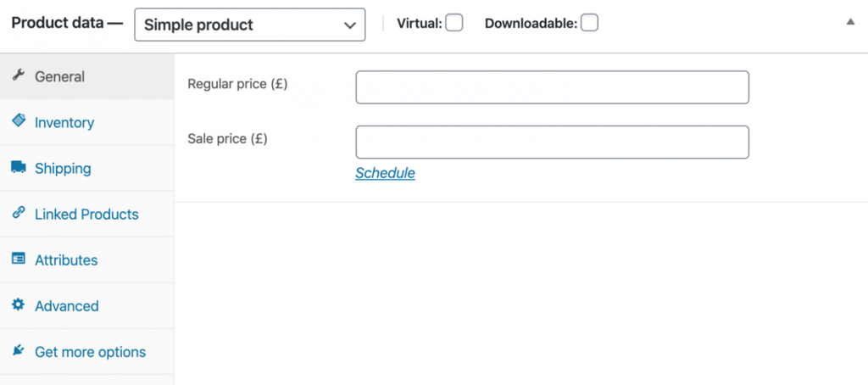The width and height of the screenshot is (868, 385).
Task: Click the wrench icon beside General
Action: (19, 75)
